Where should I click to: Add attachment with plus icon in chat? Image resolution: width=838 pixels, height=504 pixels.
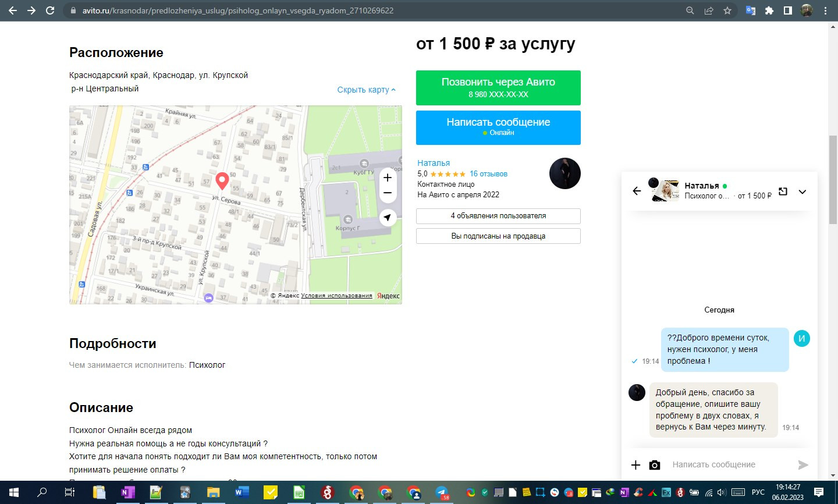(635, 464)
